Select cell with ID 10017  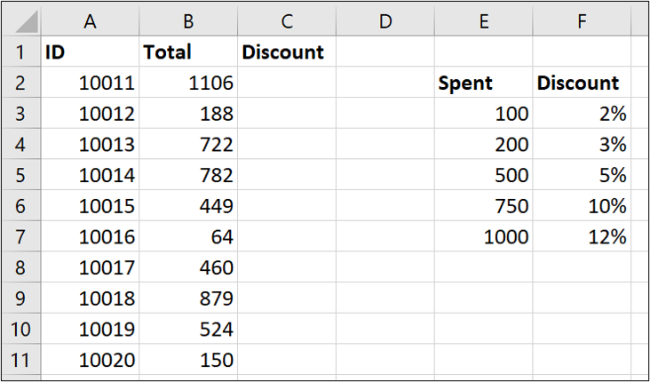(90, 267)
